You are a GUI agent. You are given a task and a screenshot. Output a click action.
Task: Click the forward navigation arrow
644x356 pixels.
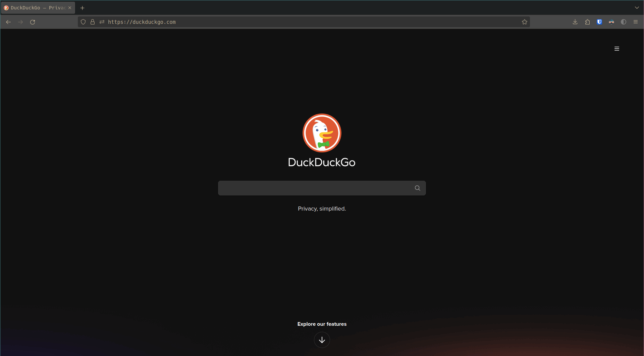coord(20,22)
